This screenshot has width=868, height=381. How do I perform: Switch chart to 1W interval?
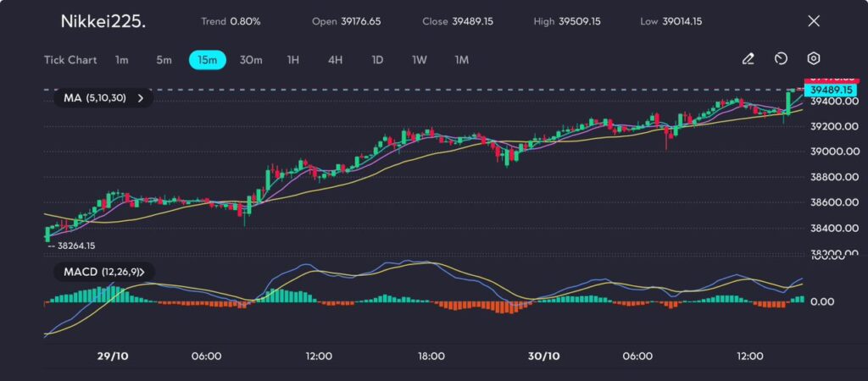pos(419,60)
